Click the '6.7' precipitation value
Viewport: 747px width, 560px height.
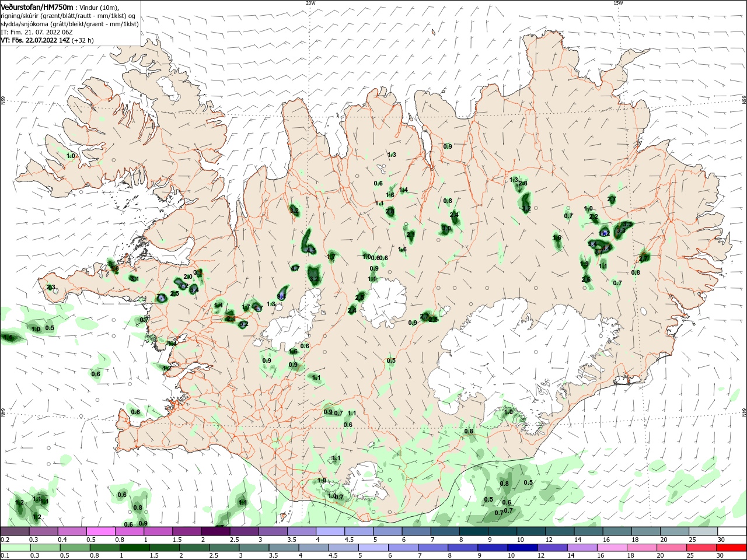[258, 307]
